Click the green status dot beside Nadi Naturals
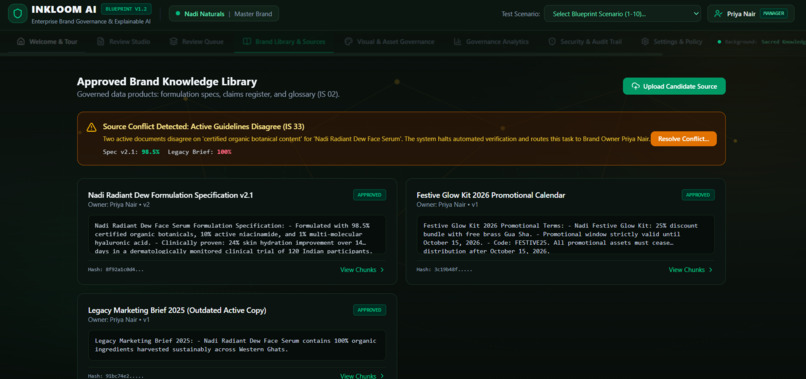 pos(178,14)
